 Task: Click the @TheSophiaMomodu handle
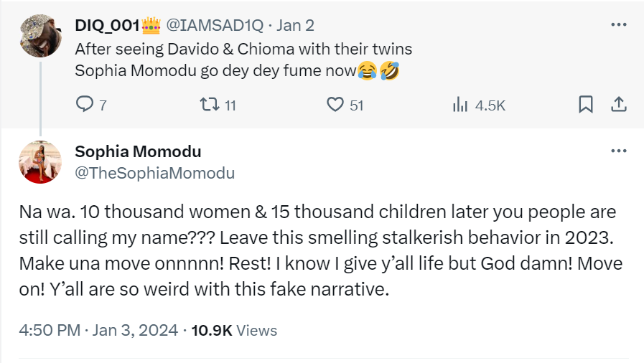(x=154, y=173)
